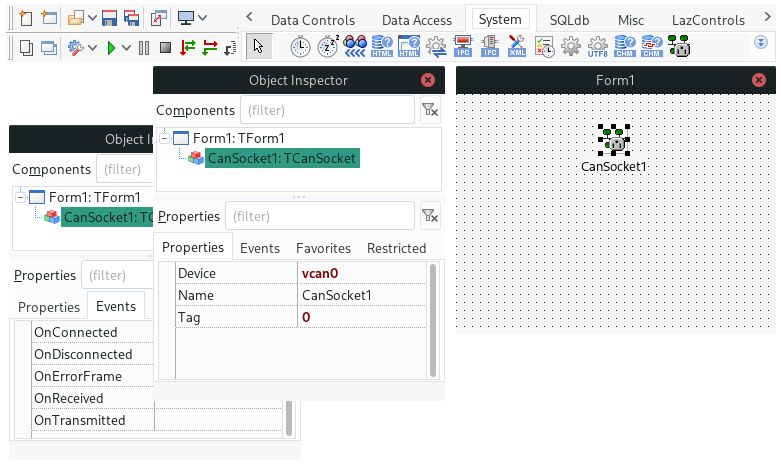Select CanSocket1 component on Form1 designer
This screenshot has height=465, width=781.
614,140
